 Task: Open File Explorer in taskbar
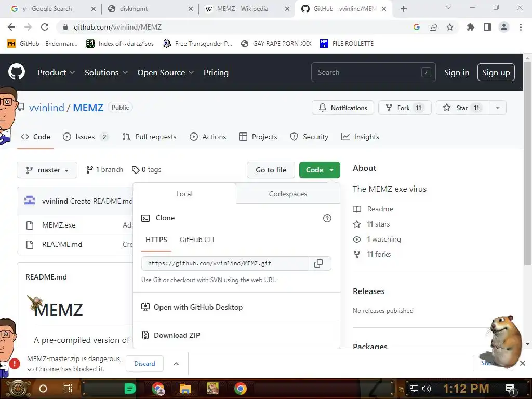click(x=185, y=389)
